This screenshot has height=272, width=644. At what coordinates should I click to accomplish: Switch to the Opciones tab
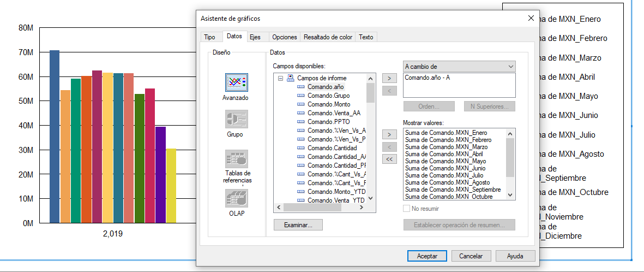coord(285,37)
